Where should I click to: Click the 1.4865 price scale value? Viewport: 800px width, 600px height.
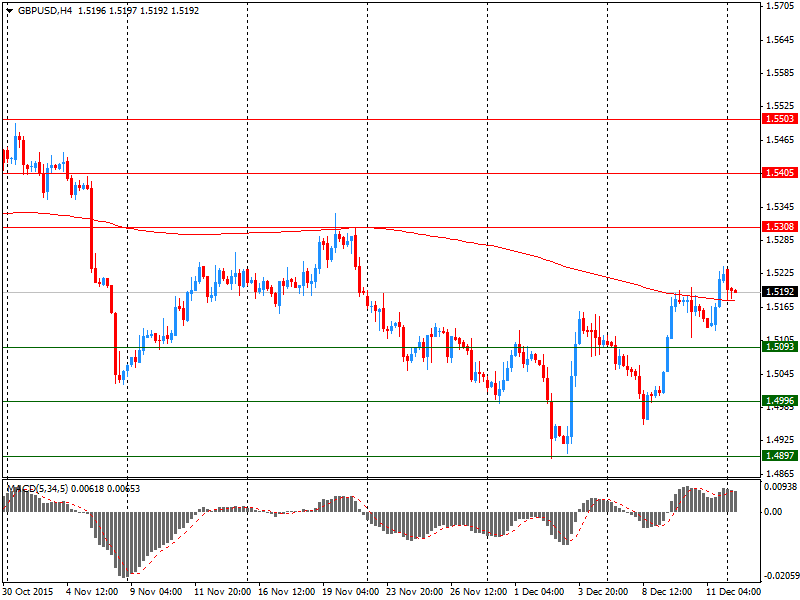click(780, 473)
